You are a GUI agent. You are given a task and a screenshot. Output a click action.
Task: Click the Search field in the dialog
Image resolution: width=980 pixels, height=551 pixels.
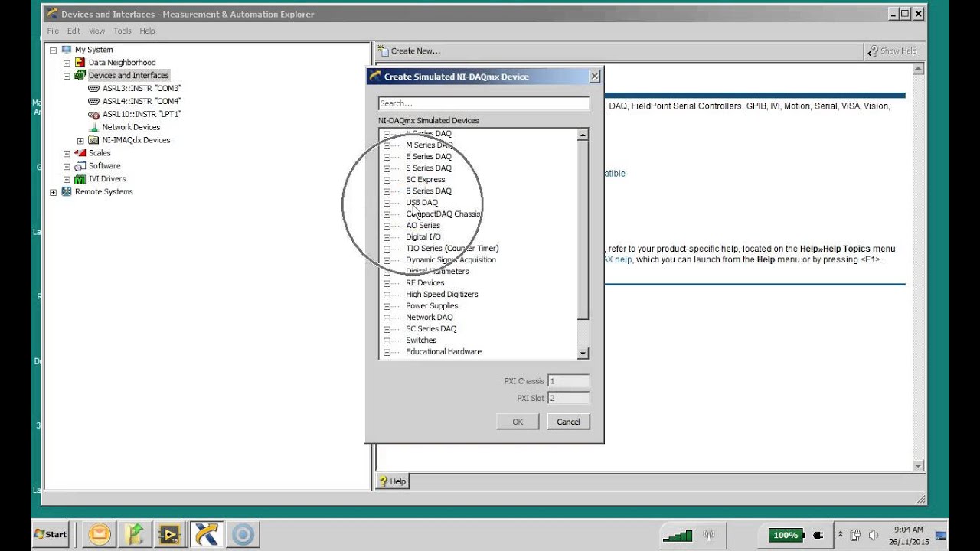[484, 103]
